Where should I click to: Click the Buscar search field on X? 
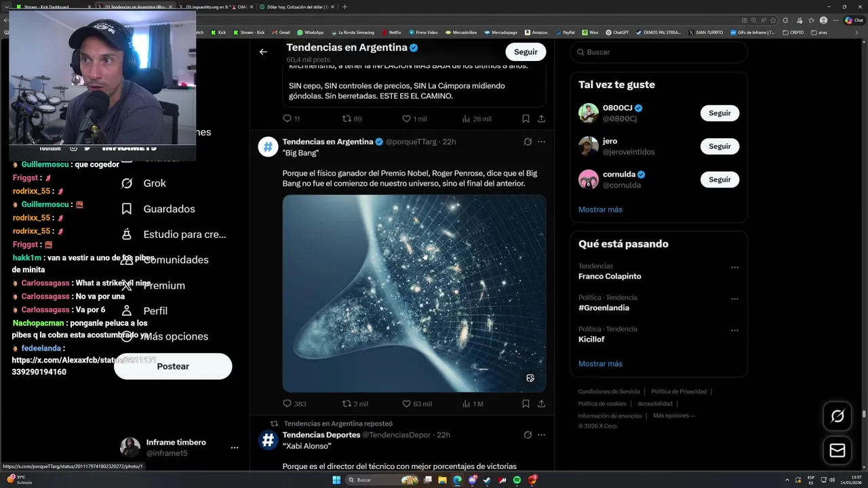658,52
